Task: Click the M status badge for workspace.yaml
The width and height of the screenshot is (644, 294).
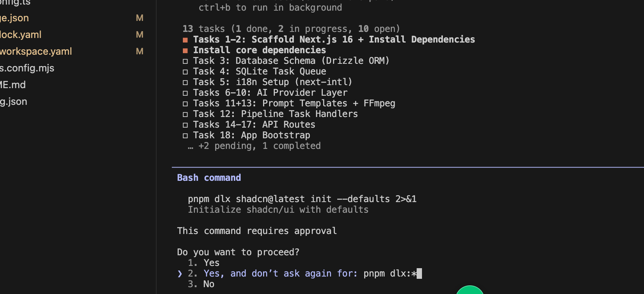Action: tap(140, 51)
